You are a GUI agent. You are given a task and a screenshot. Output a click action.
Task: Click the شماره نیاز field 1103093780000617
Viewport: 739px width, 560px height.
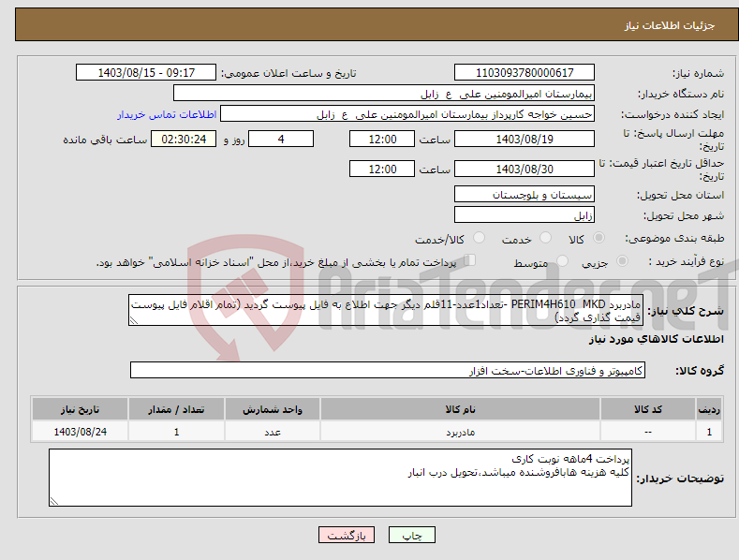pos(525,73)
